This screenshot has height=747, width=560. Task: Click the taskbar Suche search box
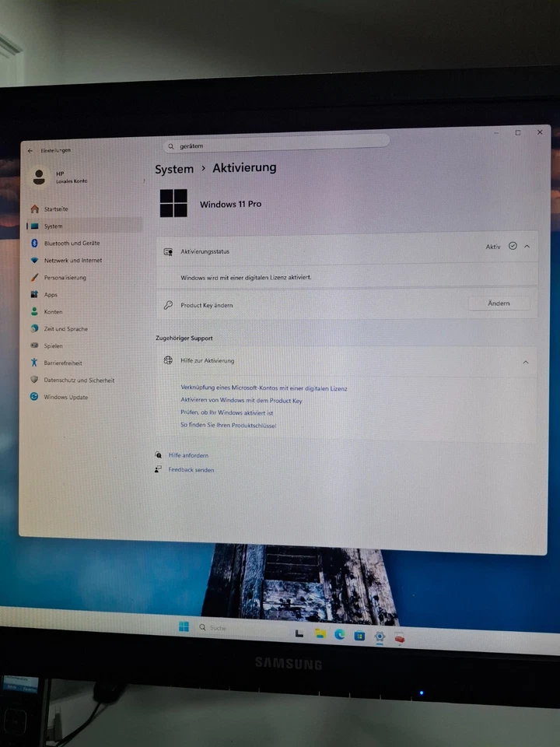coord(240,628)
